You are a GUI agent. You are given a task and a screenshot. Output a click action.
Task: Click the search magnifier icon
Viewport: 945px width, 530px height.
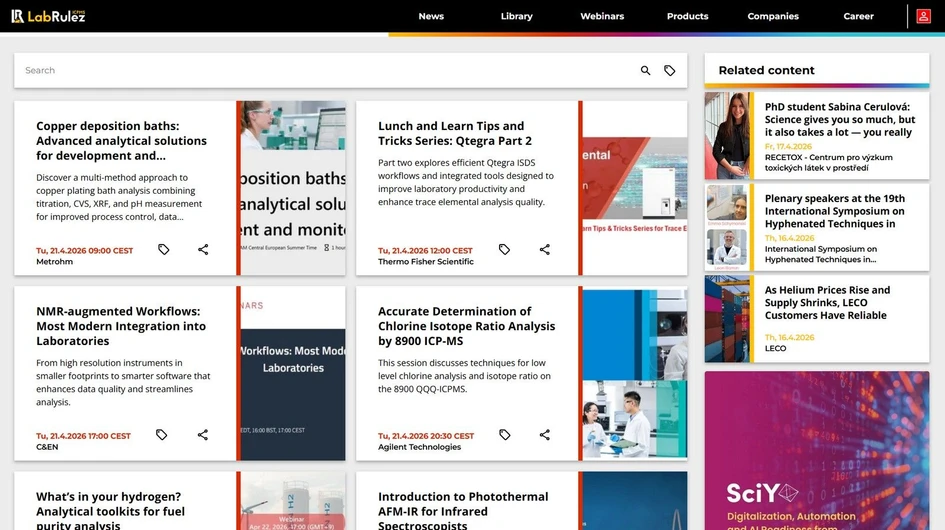(645, 71)
